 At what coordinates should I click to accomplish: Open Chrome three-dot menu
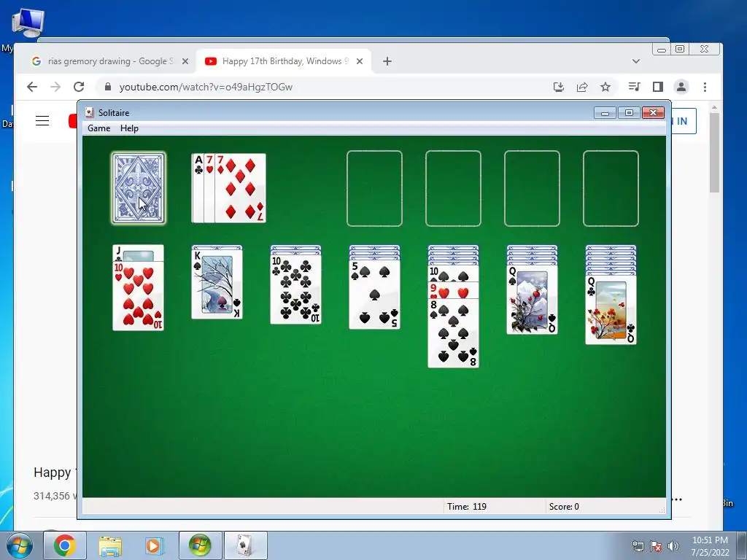click(x=705, y=87)
